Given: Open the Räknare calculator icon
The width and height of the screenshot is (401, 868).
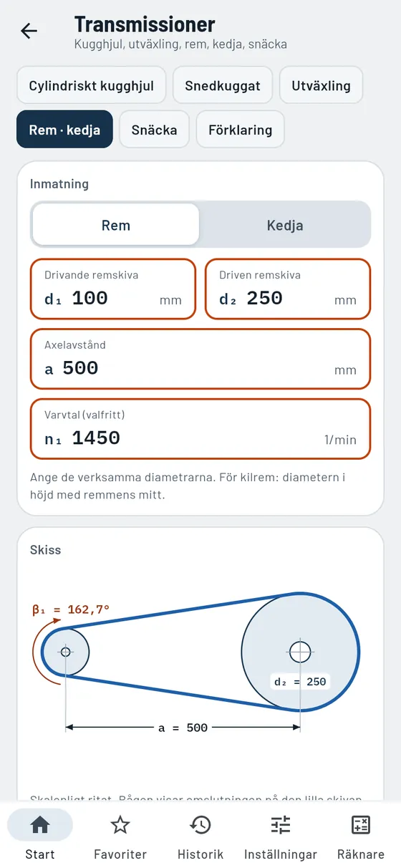Looking at the screenshot, I should tap(361, 825).
